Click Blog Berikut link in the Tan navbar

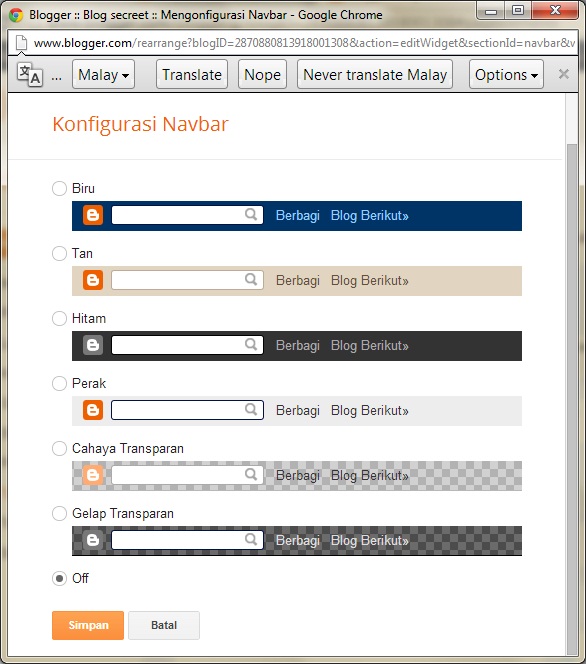pyautogui.click(x=370, y=280)
